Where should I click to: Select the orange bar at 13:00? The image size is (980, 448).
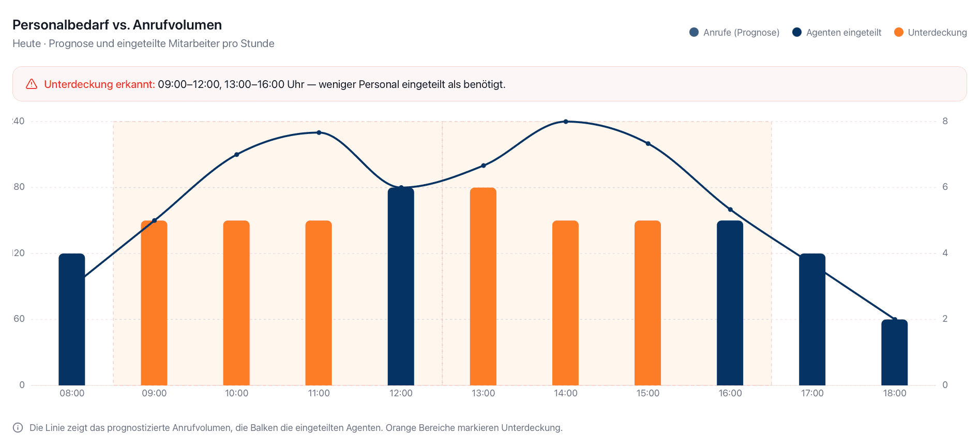pyautogui.click(x=483, y=286)
